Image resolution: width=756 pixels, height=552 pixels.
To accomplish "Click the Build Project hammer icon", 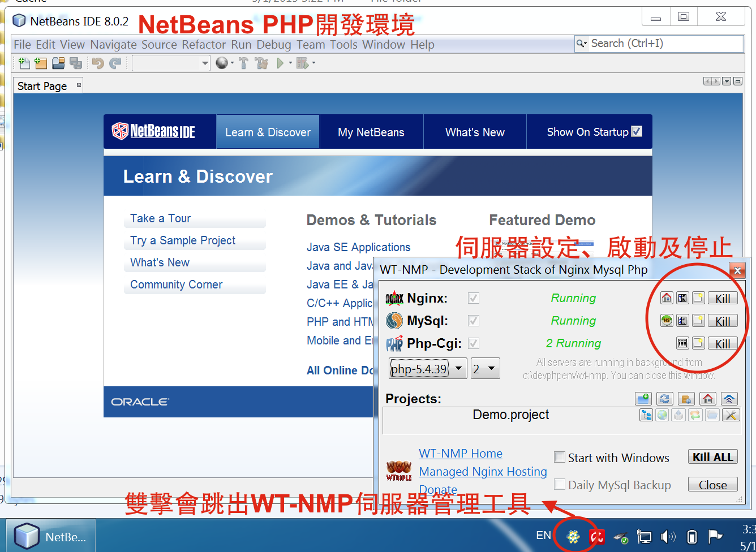I will coord(243,63).
